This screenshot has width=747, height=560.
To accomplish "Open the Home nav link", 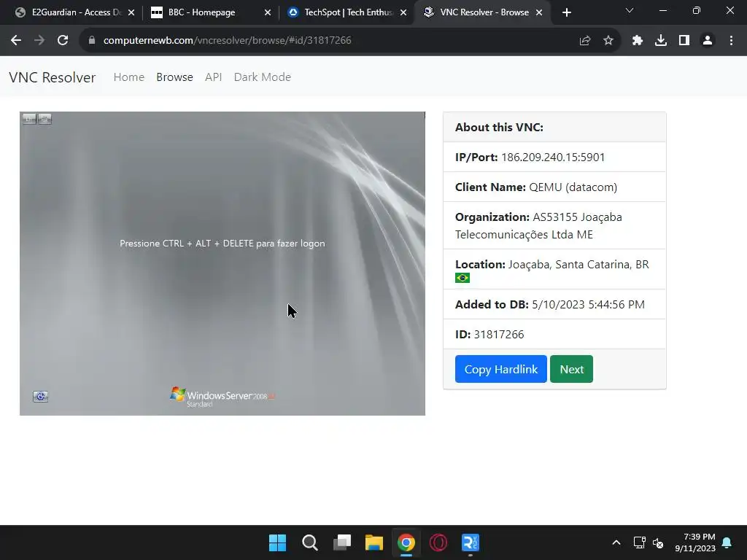I will point(128,77).
